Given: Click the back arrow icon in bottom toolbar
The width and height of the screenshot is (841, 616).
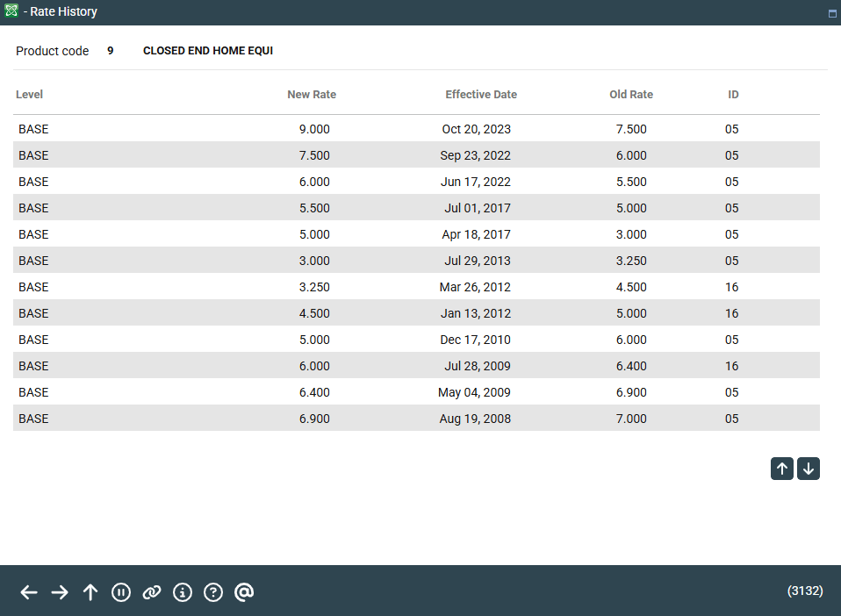Looking at the screenshot, I should click(x=29, y=592).
